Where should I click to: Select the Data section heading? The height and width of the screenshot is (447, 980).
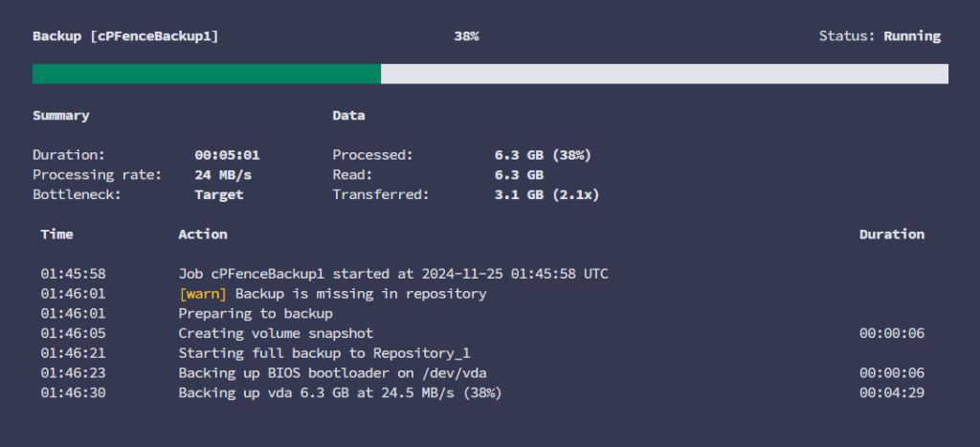click(348, 116)
